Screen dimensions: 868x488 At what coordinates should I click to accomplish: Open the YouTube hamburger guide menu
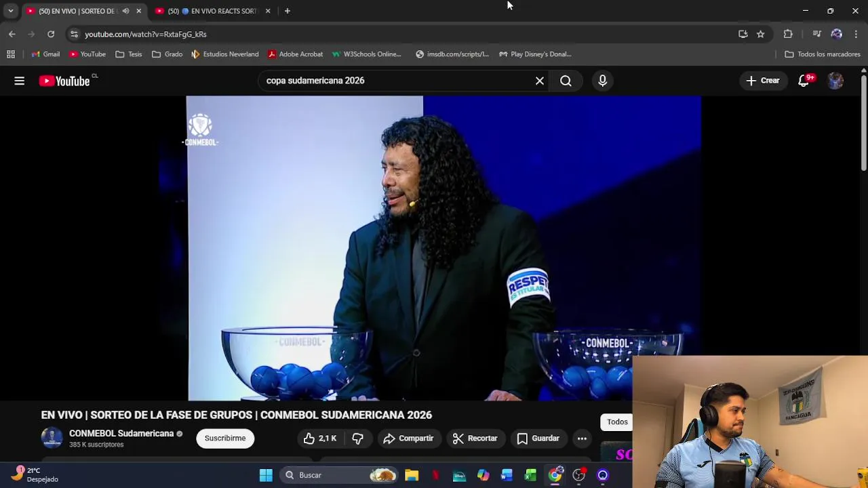click(x=19, y=81)
